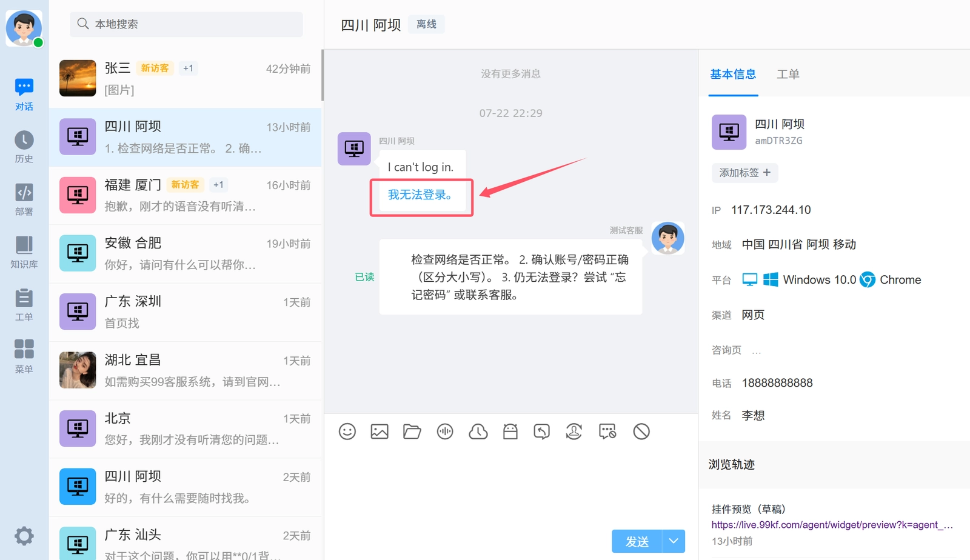970x560 pixels.
Task: Open the 湖北 宜昌 conversation
Action: [185, 370]
